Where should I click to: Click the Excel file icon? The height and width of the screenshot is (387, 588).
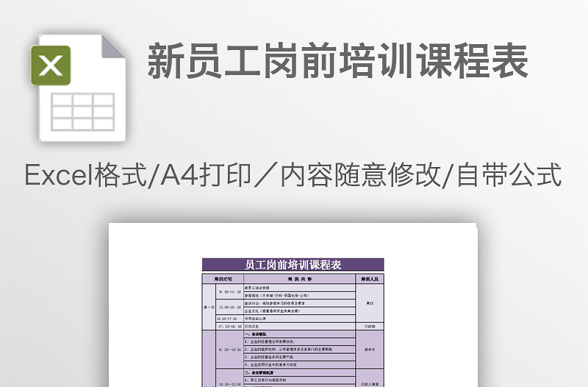[79, 88]
